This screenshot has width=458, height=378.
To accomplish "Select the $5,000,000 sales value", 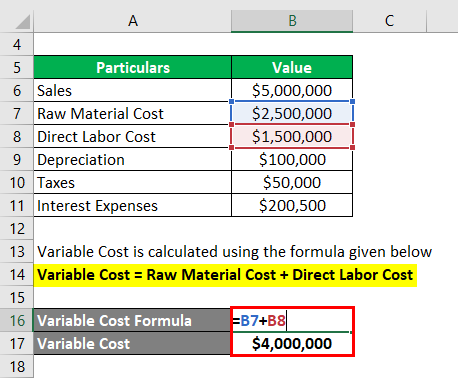I will [292, 90].
